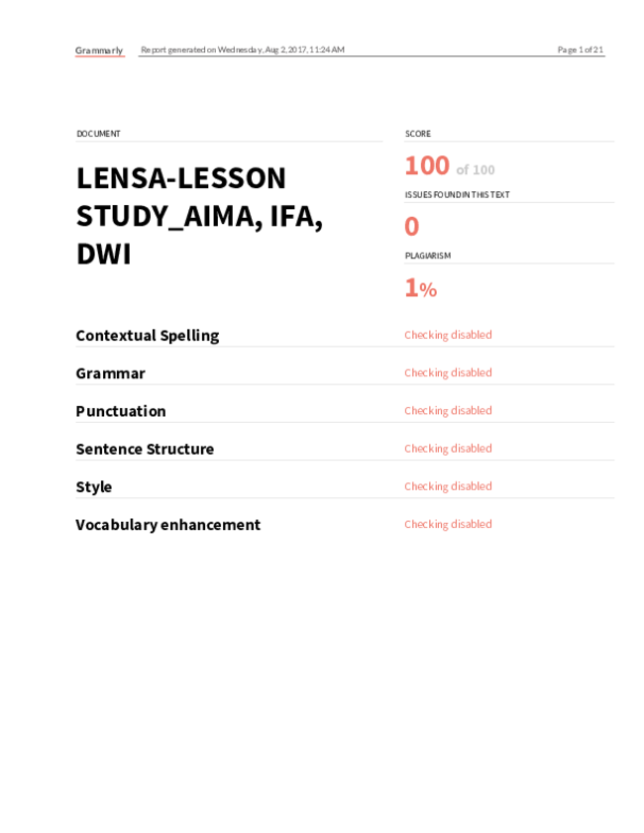Select the LENSA-LESSON STUDY document title

[200, 216]
